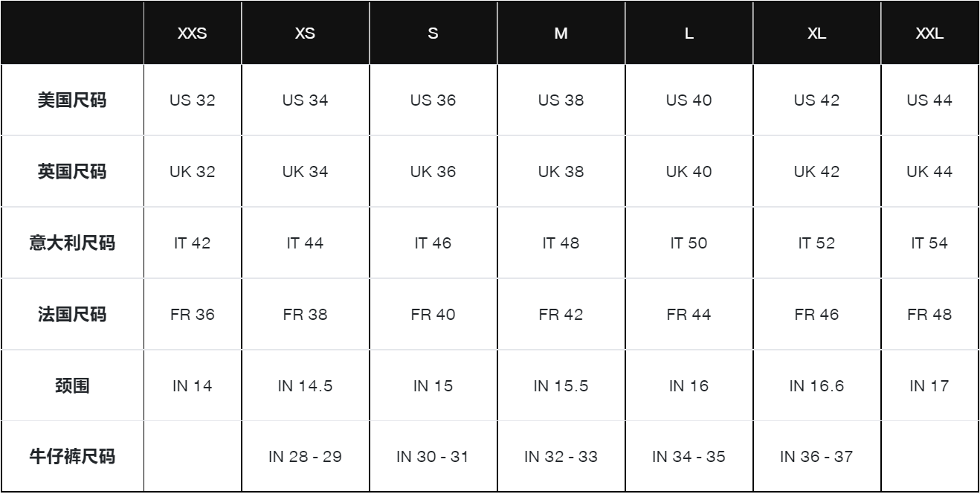Click the IT 50 cell
The image size is (980, 494).
pyautogui.click(x=689, y=243)
